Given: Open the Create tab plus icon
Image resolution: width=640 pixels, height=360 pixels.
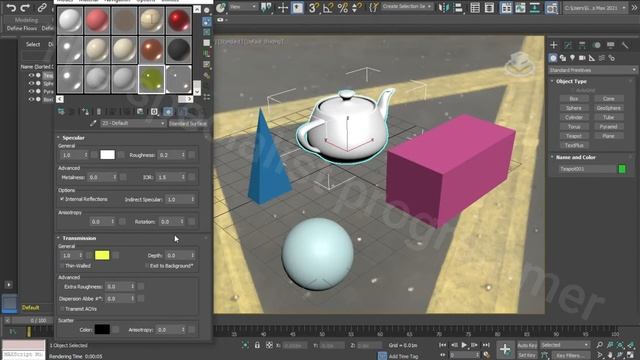Looking at the screenshot, I should tap(554, 45).
